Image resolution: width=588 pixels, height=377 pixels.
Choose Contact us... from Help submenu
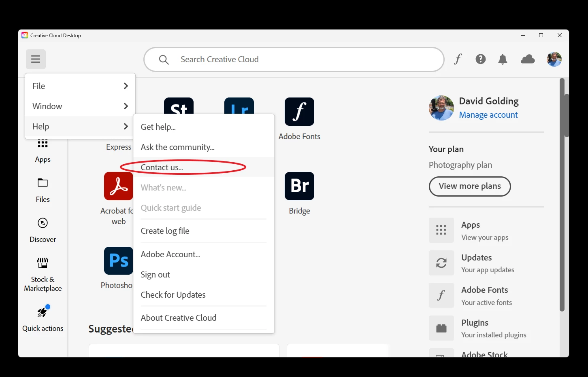tap(204, 167)
